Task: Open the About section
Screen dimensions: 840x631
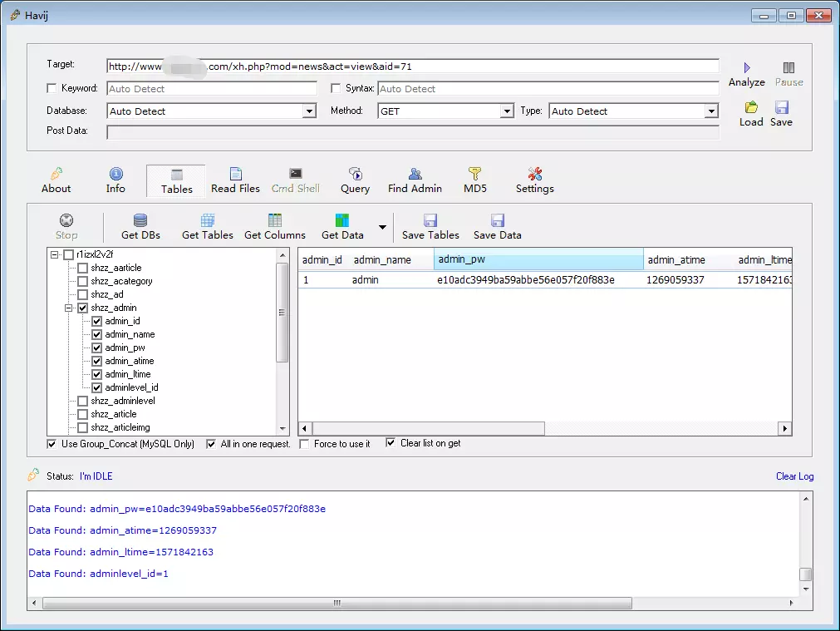Action: pos(56,180)
